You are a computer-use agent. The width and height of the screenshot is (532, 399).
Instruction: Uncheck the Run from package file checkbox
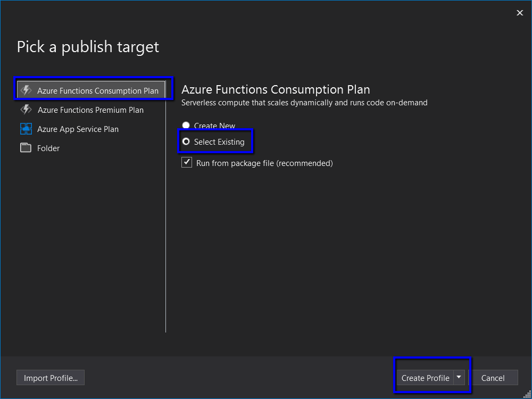click(x=187, y=163)
